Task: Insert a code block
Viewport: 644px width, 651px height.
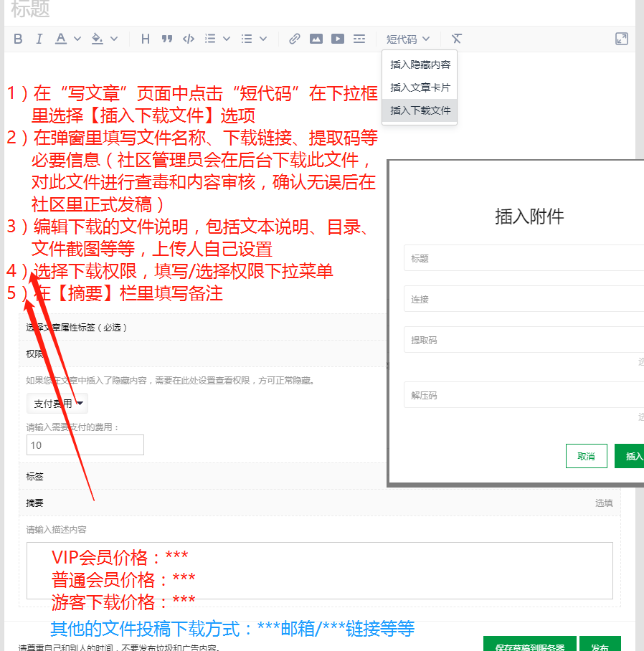Action: click(188, 39)
